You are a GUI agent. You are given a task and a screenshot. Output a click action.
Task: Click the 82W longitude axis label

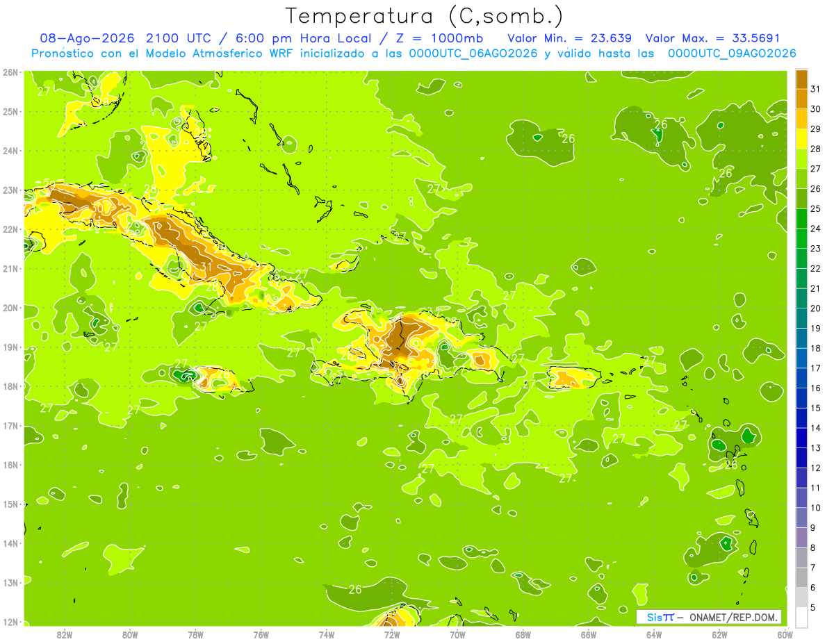[x=65, y=634]
